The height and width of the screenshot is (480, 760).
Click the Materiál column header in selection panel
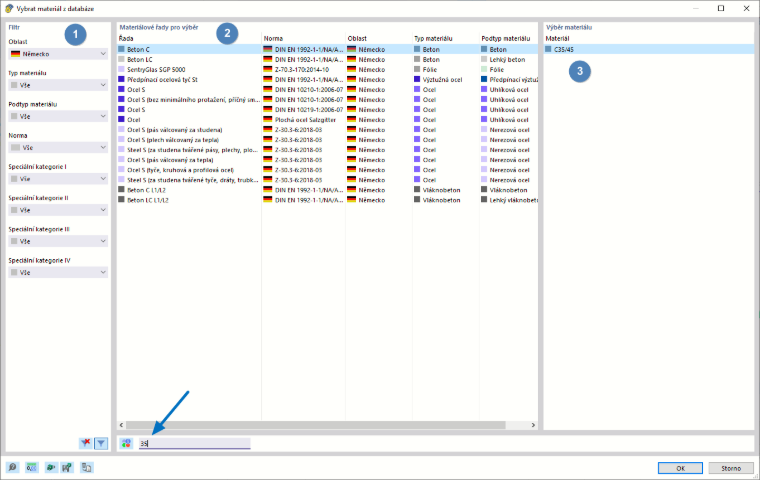(x=557, y=38)
